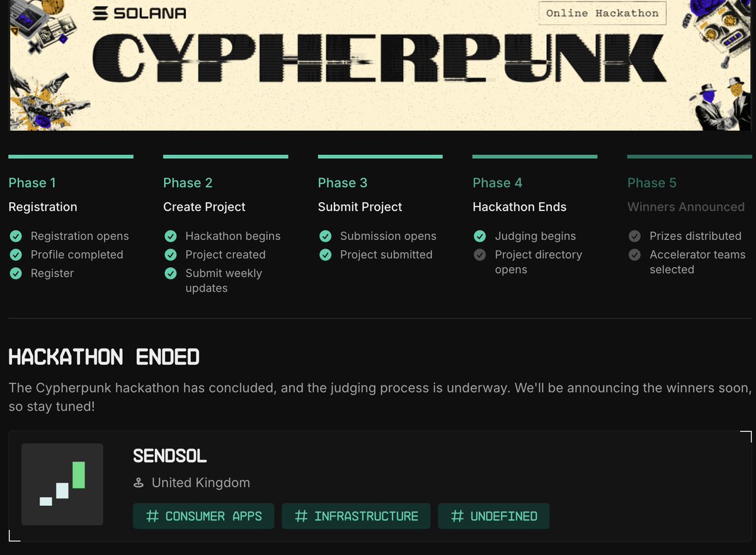Click the Project created step text
Image resolution: width=756 pixels, height=555 pixels.
pos(226,255)
